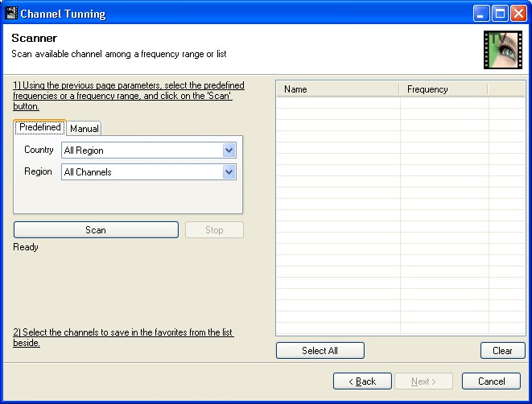Switch to the Predefined tab
This screenshot has width=532, height=404.
coord(40,128)
